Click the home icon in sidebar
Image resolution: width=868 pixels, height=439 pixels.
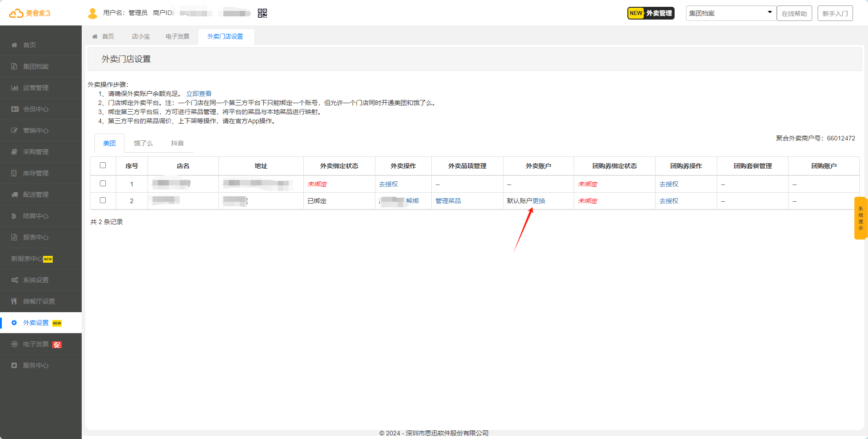tap(15, 45)
